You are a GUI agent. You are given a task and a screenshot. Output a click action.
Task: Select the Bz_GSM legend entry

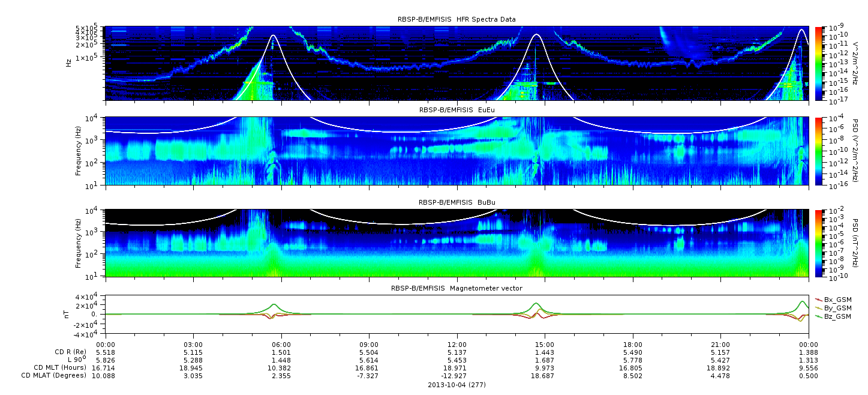click(833, 316)
